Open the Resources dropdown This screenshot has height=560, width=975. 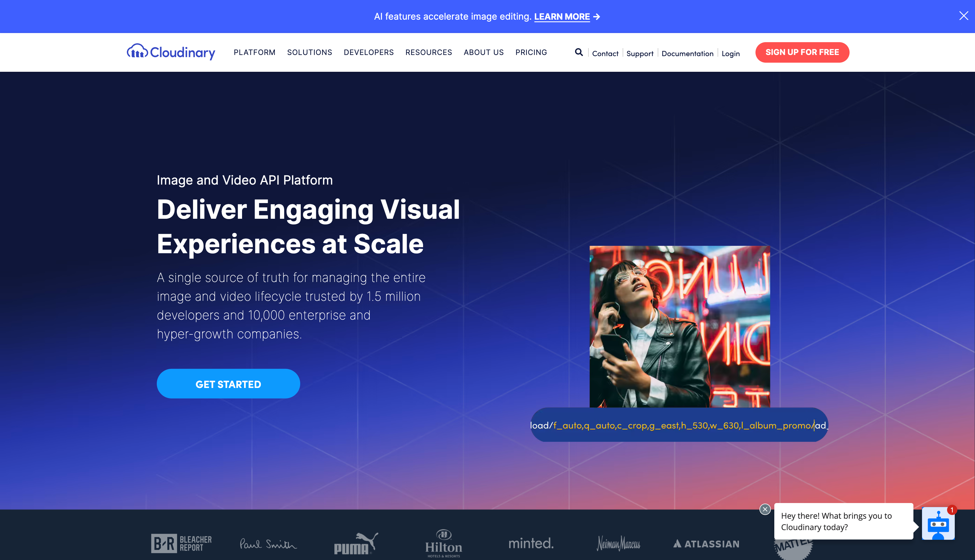click(x=428, y=52)
